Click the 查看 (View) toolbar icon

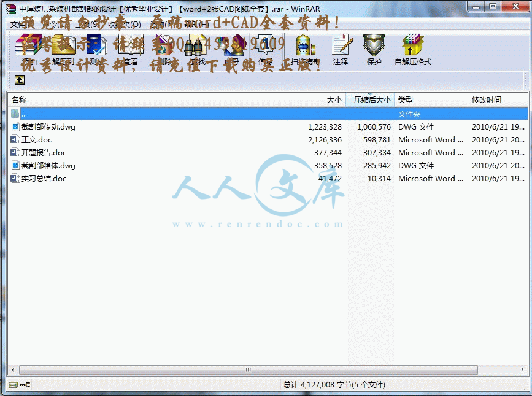coord(131,45)
